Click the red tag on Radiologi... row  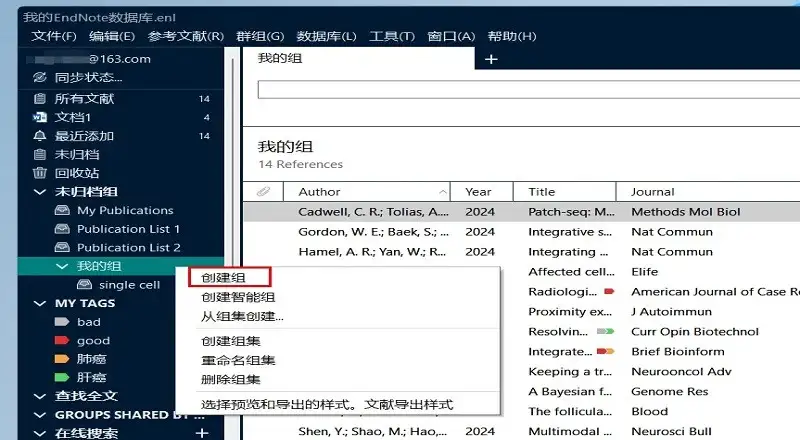pos(609,291)
